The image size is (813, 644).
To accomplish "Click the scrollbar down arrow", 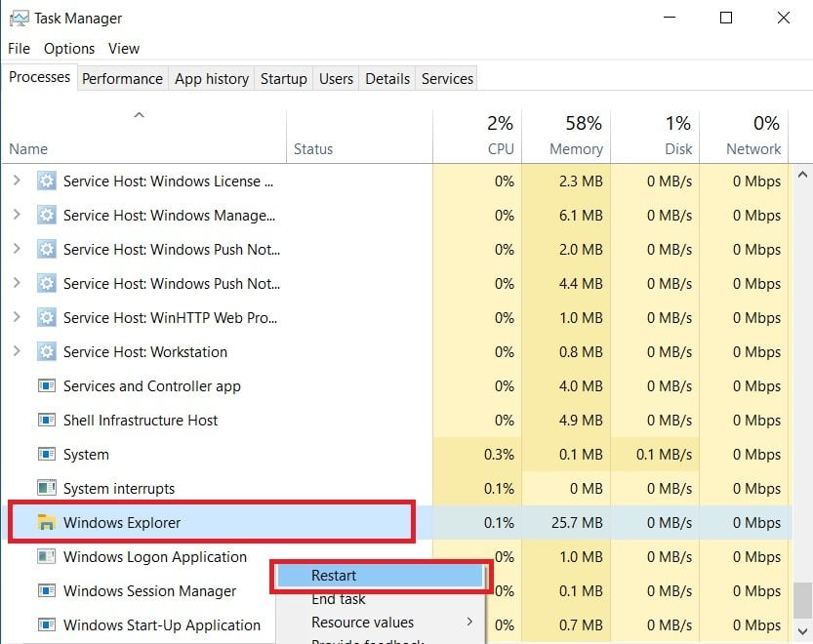I will tap(802, 631).
